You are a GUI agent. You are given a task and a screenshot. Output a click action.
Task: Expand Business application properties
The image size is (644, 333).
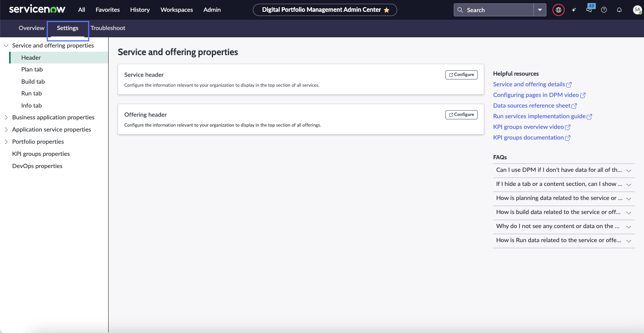point(6,117)
